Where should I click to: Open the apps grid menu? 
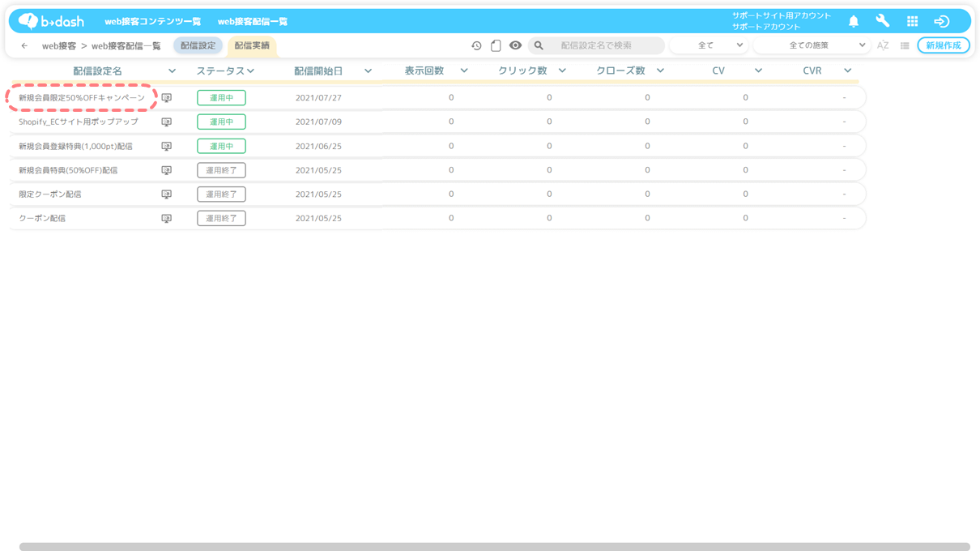click(912, 21)
